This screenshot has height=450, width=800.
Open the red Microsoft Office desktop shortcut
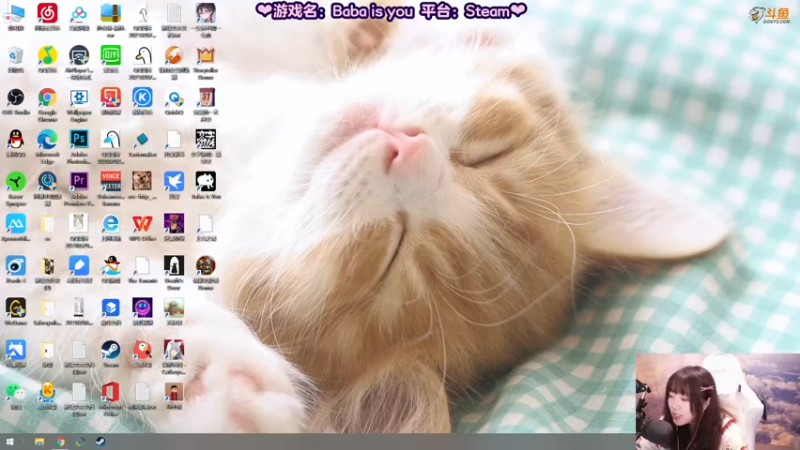coord(110,392)
